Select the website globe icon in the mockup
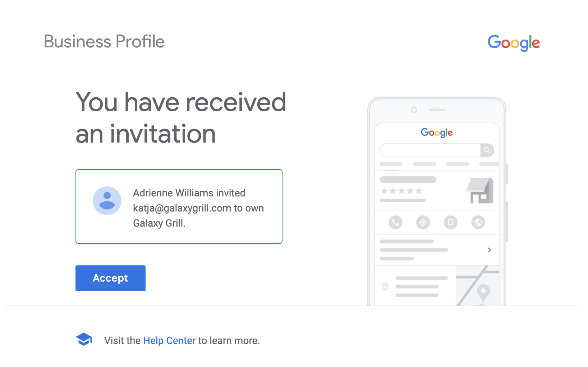The height and width of the screenshot is (367, 588). click(478, 222)
